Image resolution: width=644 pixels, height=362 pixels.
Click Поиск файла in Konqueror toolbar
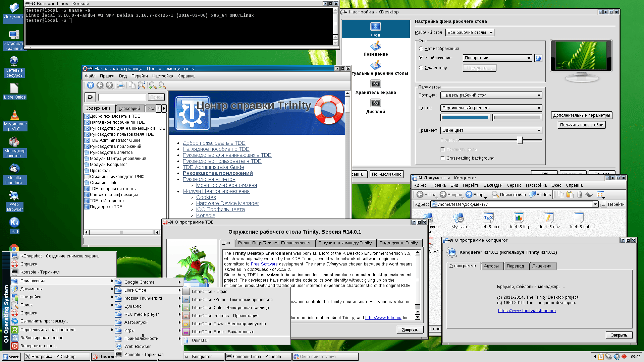509,195
